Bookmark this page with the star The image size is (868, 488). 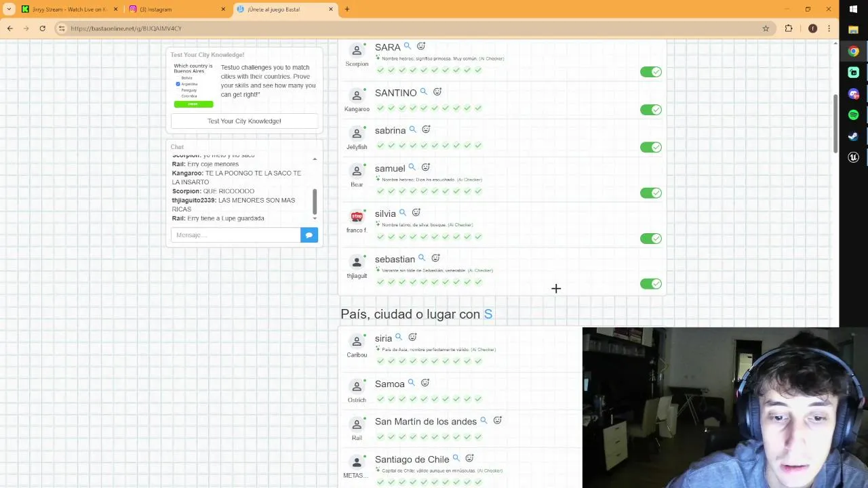(x=766, y=28)
